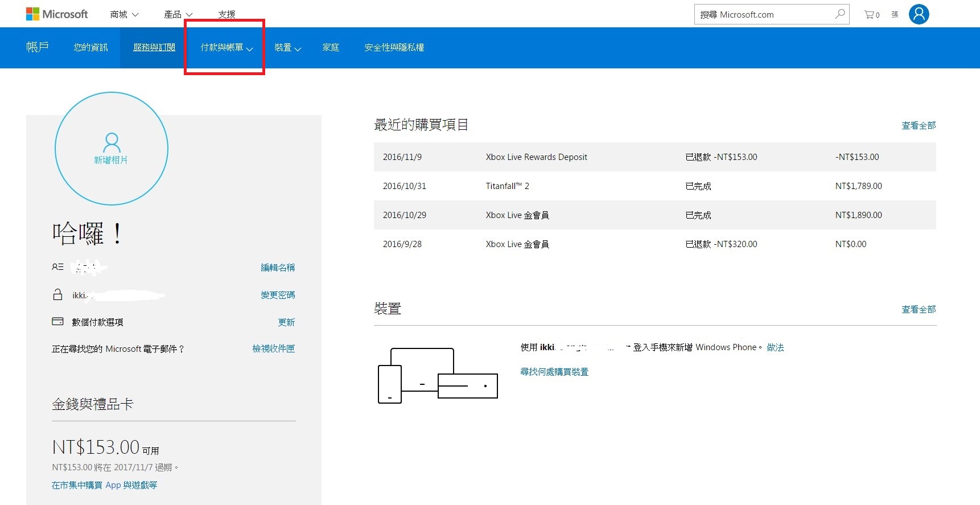This screenshot has height=505, width=980.
Task: Click the NT$1,789.00 amount
Action: pos(858,186)
